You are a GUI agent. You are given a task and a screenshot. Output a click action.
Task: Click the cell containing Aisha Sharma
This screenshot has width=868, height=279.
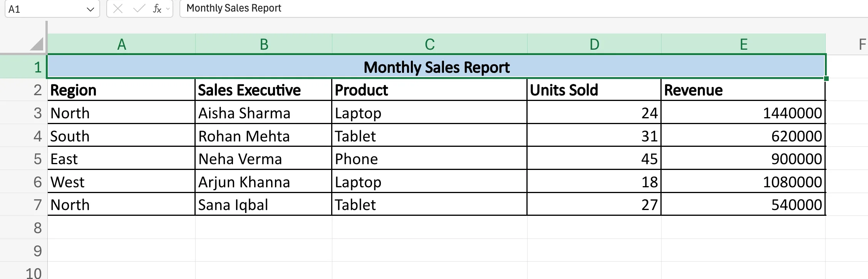pyautogui.click(x=263, y=113)
